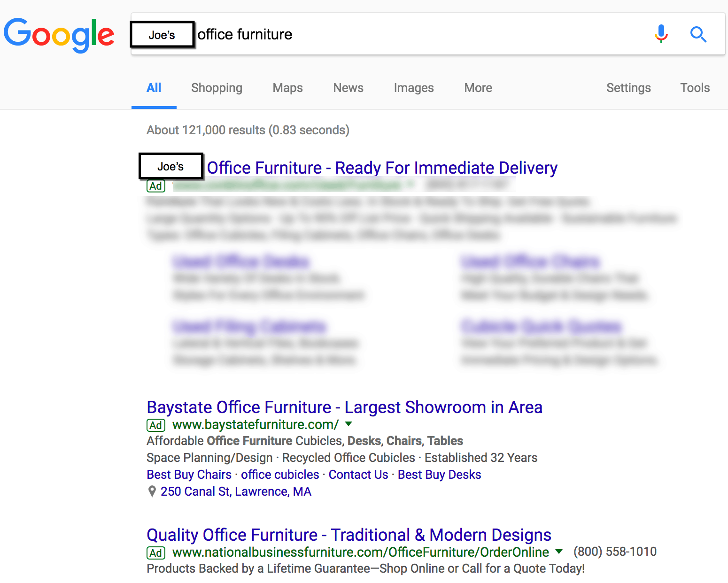Open the News tab
Screen dimensions: 728x583
point(348,88)
